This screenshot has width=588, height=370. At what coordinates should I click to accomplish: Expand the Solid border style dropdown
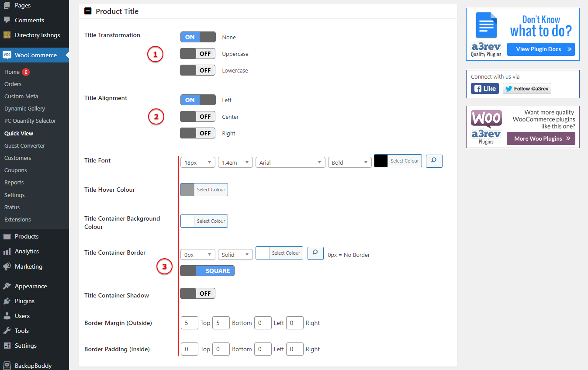coord(235,255)
